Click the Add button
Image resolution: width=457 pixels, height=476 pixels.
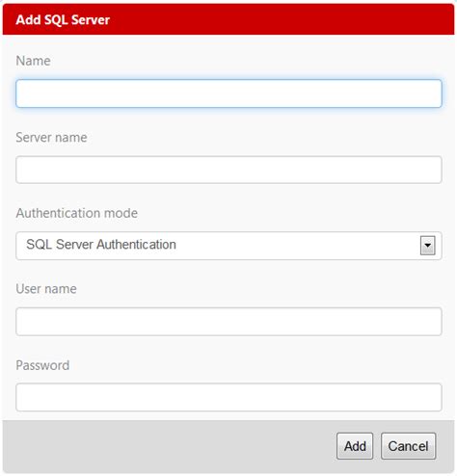point(355,446)
